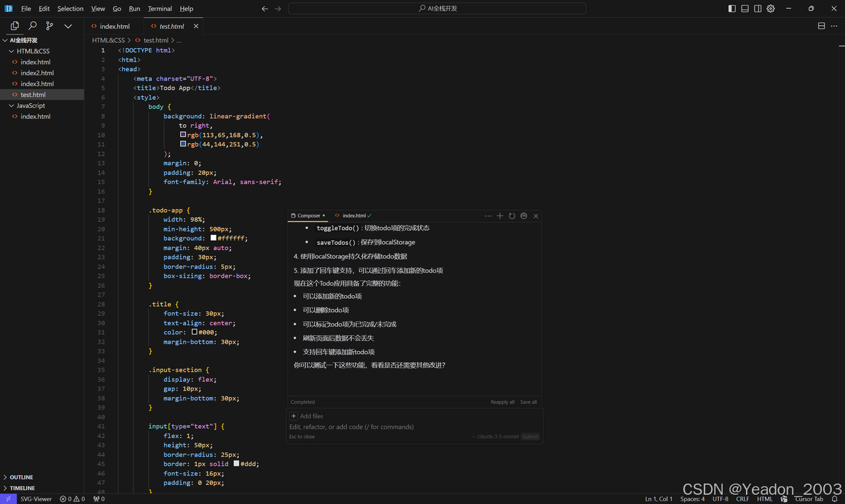Open the Search view icon

[32, 26]
